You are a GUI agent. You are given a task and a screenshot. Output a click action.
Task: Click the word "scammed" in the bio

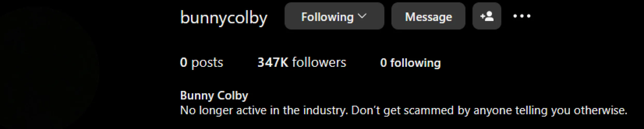[428, 110]
